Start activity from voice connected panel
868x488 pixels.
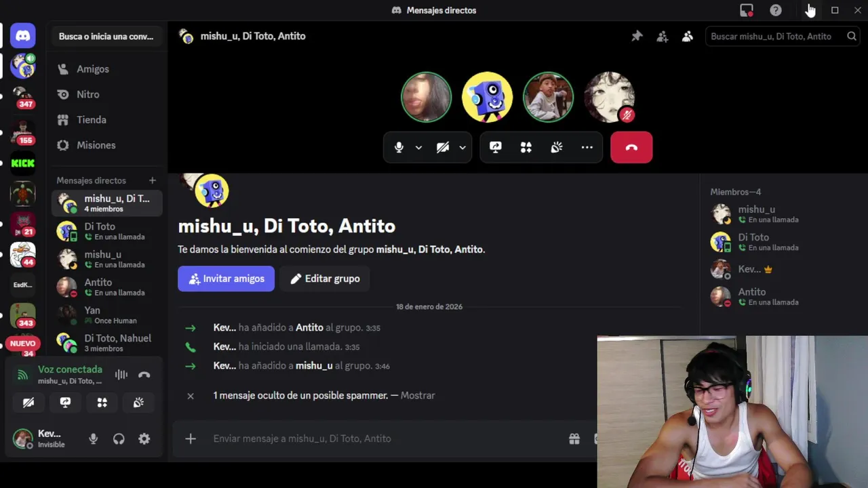[102, 403]
